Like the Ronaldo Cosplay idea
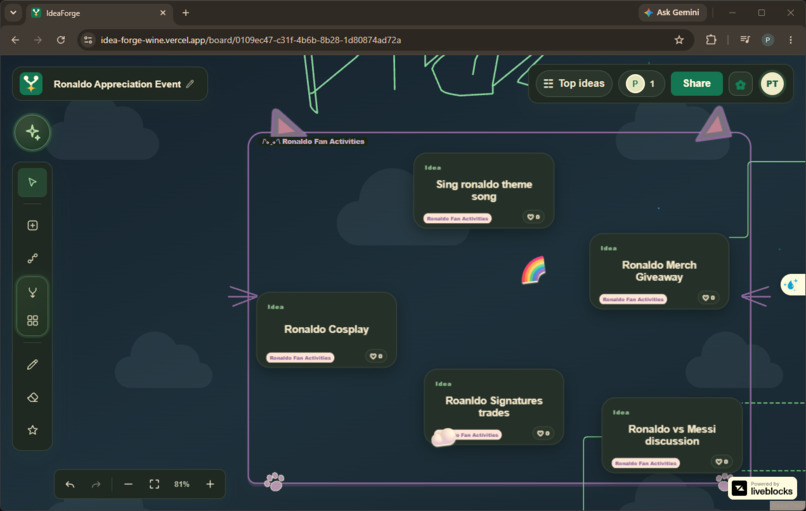This screenshot has height=511, width=806. (376, 356)
